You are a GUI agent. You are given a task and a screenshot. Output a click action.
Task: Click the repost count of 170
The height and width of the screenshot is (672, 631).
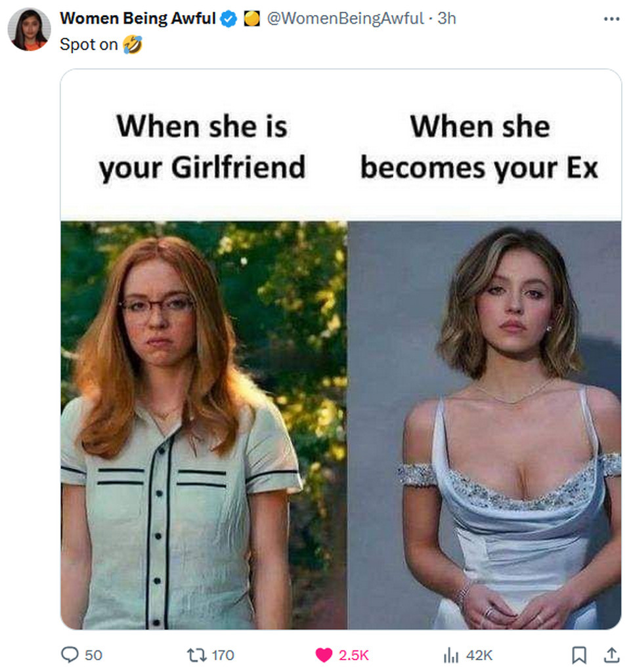click(223, 654)
